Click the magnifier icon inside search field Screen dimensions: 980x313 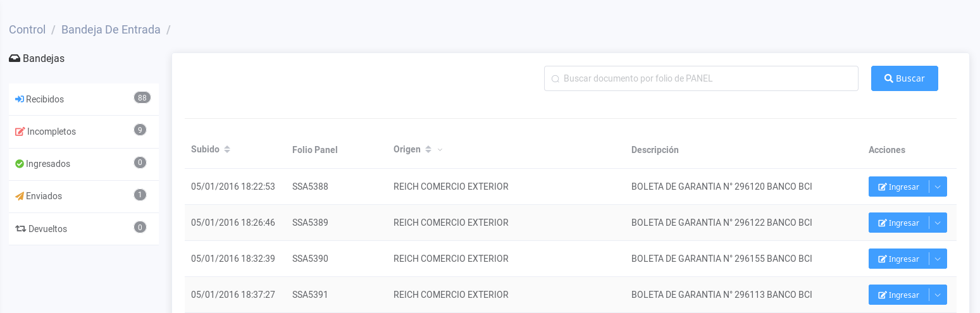click(555, 79)
